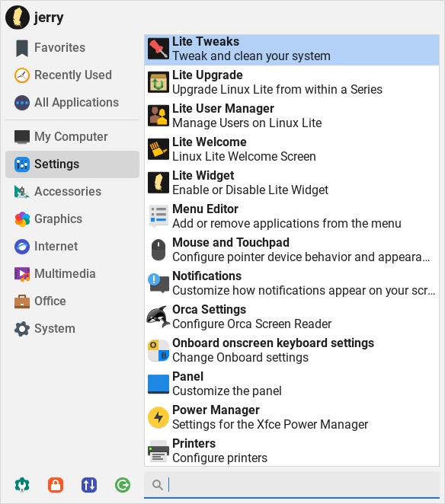Click the orange lock screen icon
The image size is (445, 504).
(x=56, y=485)
